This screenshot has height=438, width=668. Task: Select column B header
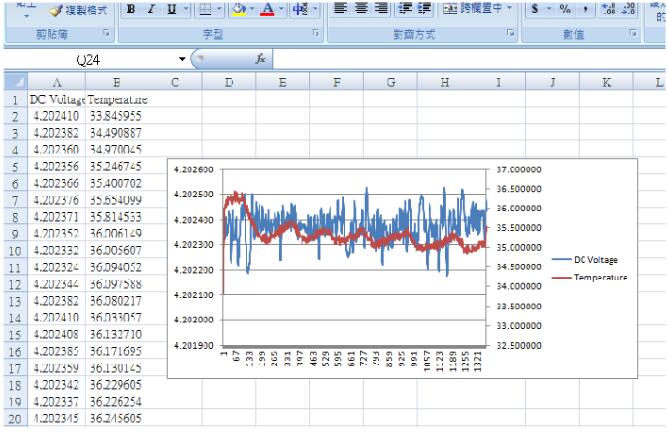pyautogui.click(x=116, y=82)
